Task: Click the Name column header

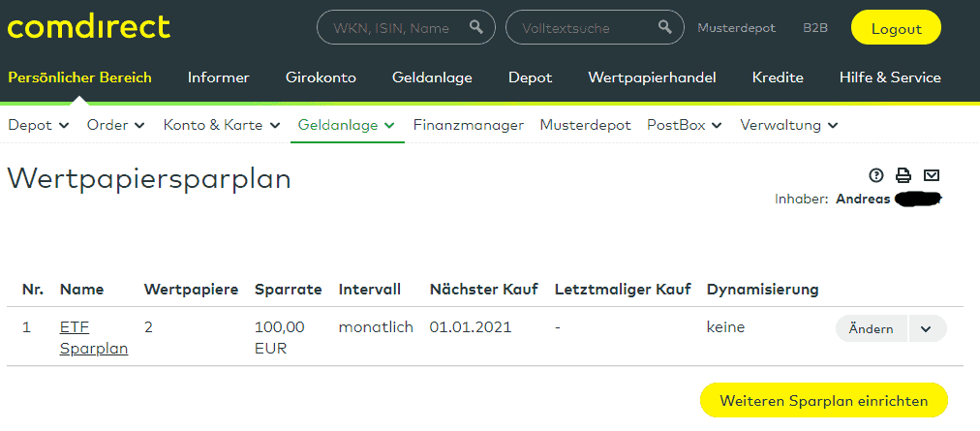Action: coord(82,290)
